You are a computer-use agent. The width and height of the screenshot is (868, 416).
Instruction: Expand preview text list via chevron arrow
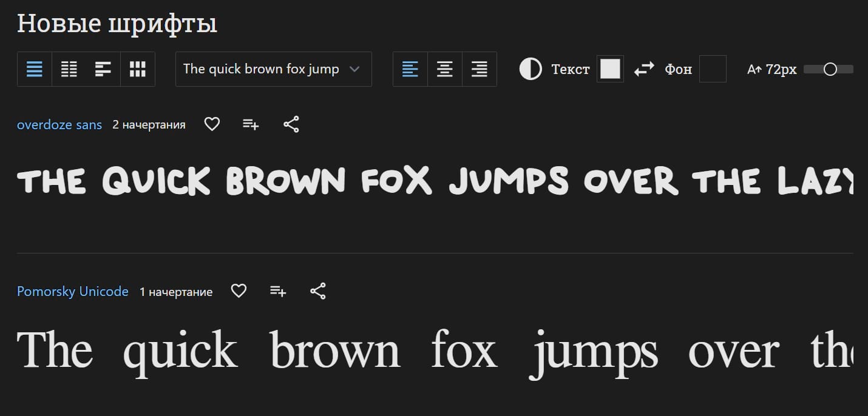click(x=355, y=69)
